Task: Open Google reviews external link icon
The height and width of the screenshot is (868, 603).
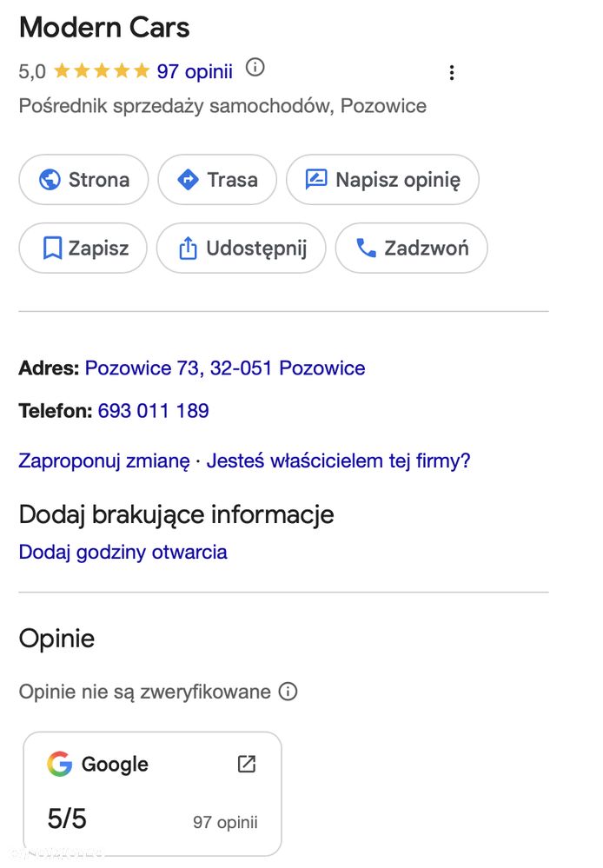Action: (x=247, y=764)
